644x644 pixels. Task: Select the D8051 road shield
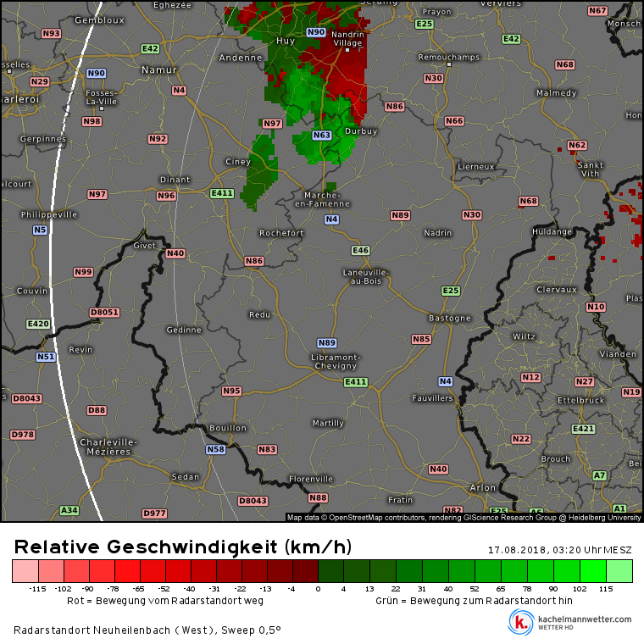click(x=105, y=312)
